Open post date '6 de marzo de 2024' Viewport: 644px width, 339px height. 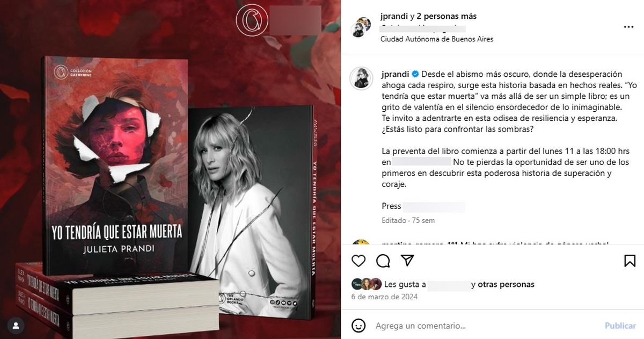click(384, 297)
